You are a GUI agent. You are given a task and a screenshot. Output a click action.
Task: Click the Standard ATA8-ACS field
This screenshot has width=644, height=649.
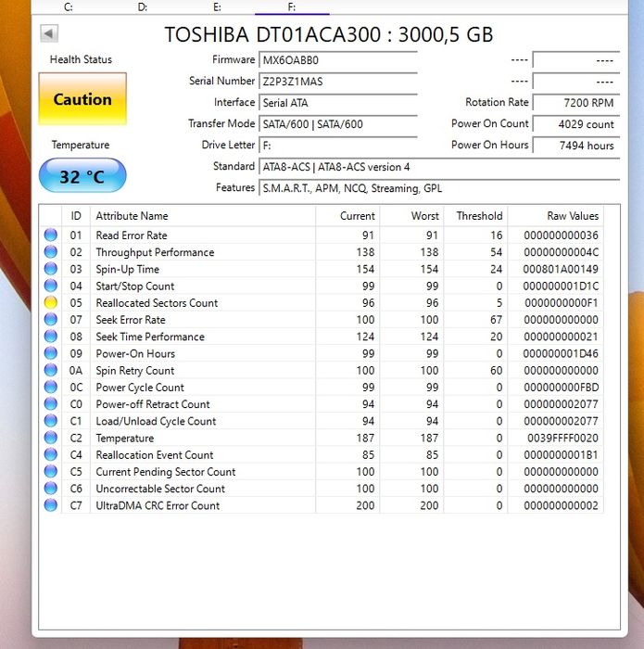coord(439,167)
